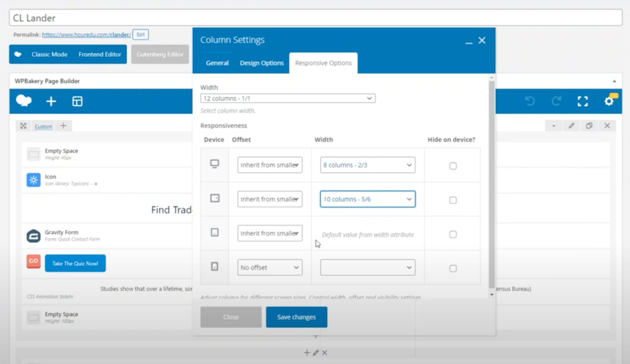The height and width of the screenshot is (364, 630).
Task: Expand the 8 columns - 2/3 dropdown
Action: (x=368, y=165)
